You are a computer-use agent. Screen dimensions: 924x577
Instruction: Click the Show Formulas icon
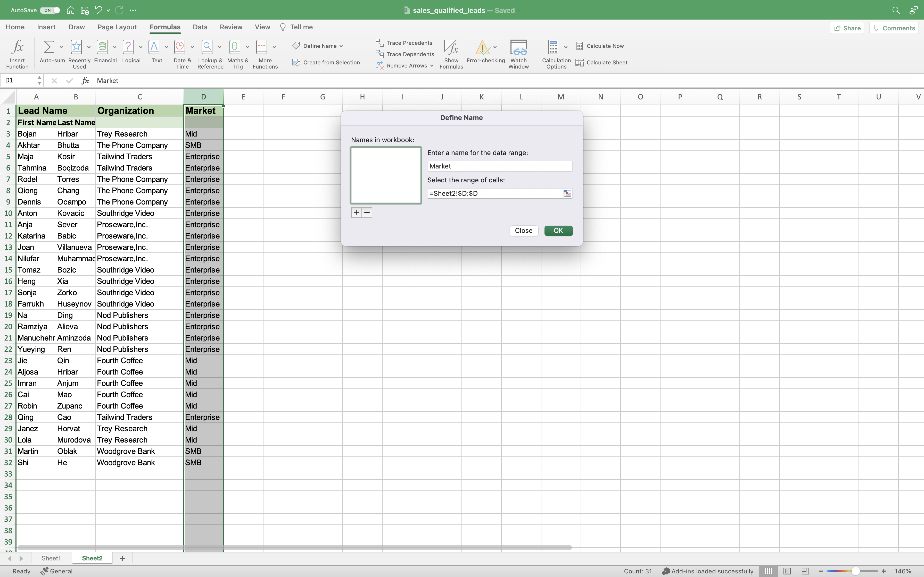pos(451,47)
